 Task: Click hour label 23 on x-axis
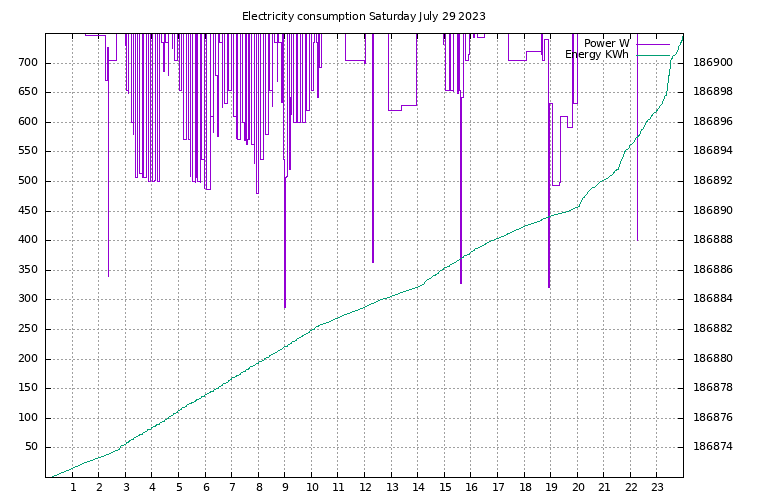[x=657, y=488]
